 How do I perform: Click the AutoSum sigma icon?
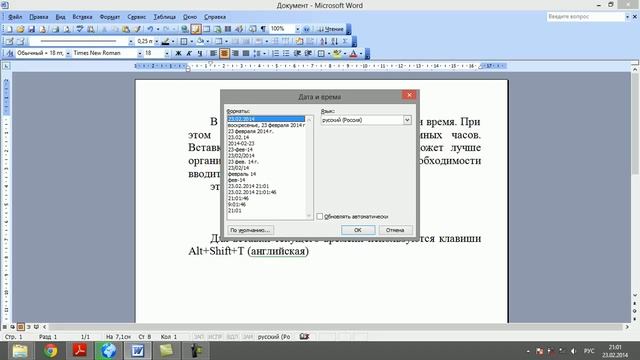(x=345, y=41)
